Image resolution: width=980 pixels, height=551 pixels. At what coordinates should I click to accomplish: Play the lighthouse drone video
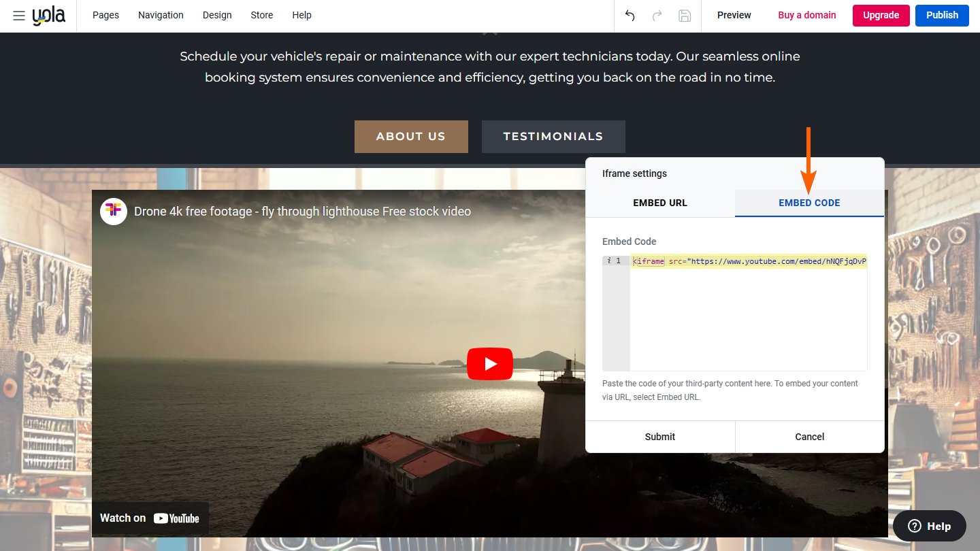[x=489, y=364]
